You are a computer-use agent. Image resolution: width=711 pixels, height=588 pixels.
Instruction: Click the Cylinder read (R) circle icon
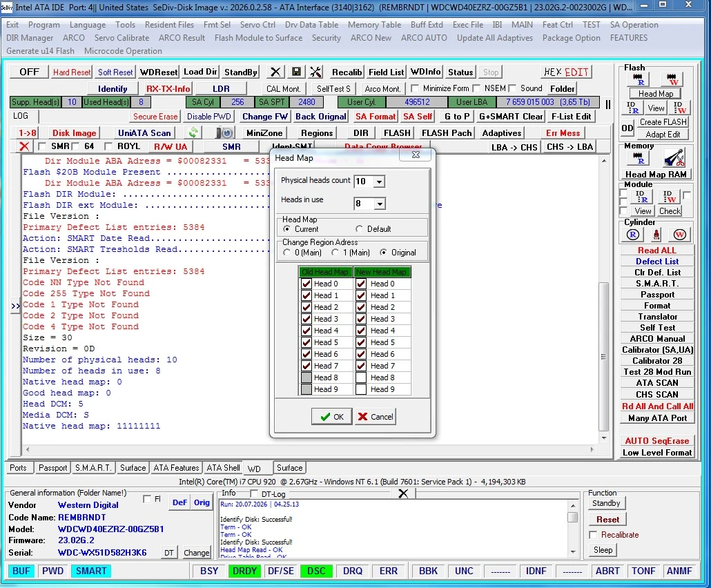click(633, 235)
